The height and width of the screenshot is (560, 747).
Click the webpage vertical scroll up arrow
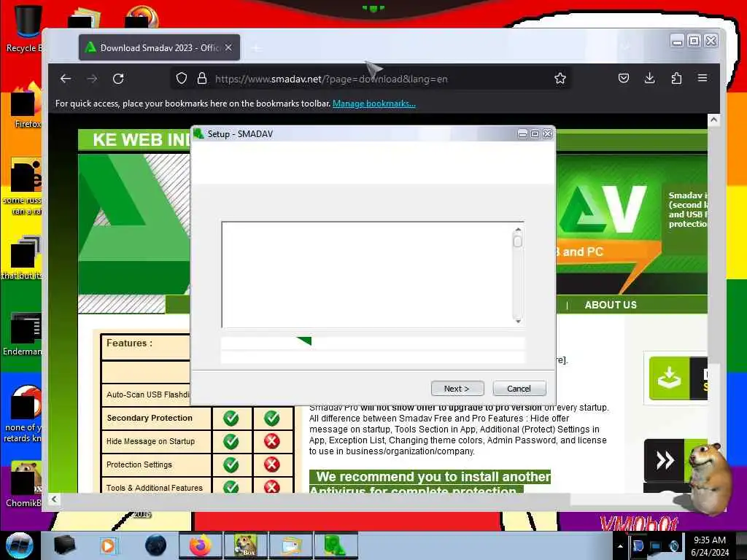point(713,120)
